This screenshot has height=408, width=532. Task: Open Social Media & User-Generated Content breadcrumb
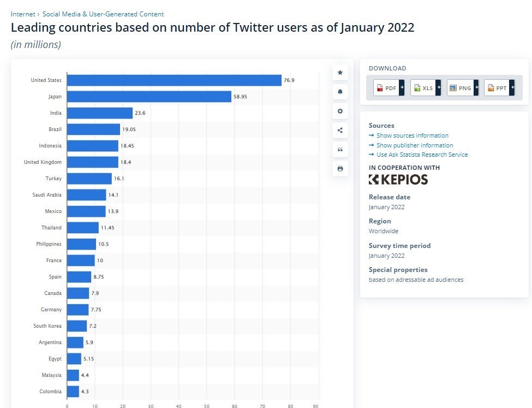103,14
